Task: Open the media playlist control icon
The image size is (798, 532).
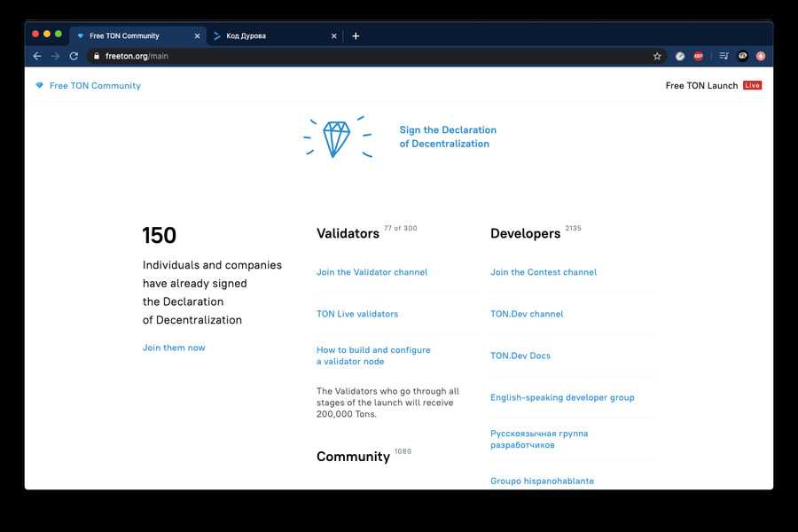Action: [724, 56]
